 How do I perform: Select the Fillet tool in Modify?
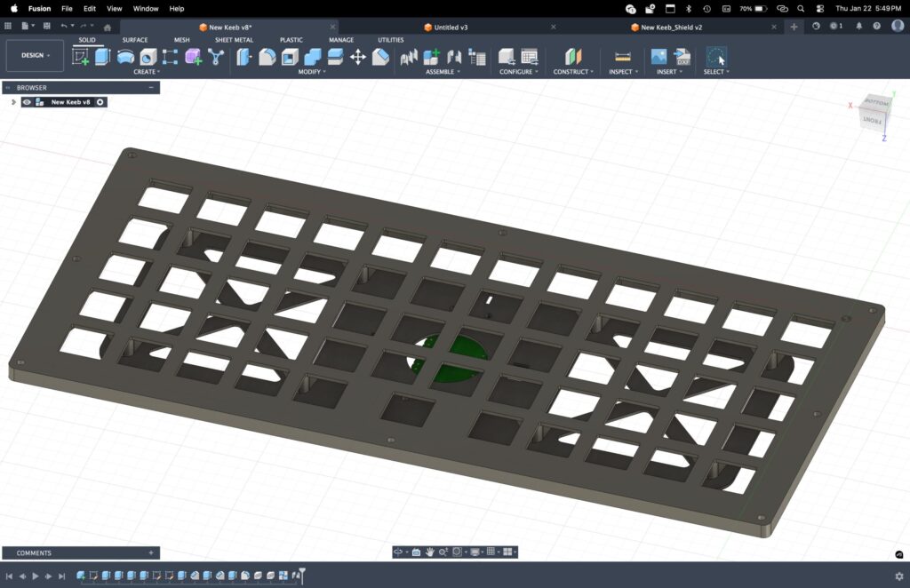[267, 58]
